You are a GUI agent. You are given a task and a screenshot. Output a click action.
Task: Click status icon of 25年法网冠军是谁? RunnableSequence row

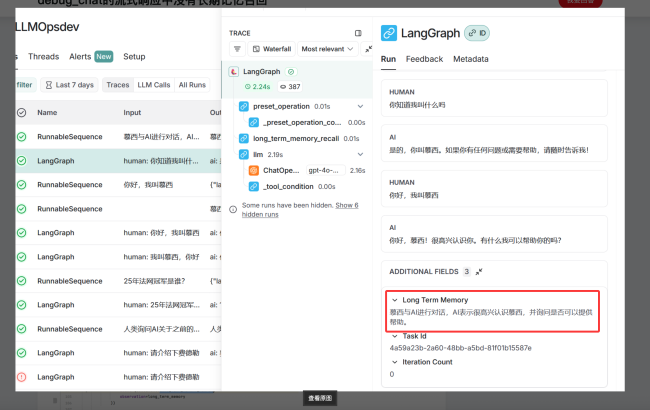[x=22, y=281]
